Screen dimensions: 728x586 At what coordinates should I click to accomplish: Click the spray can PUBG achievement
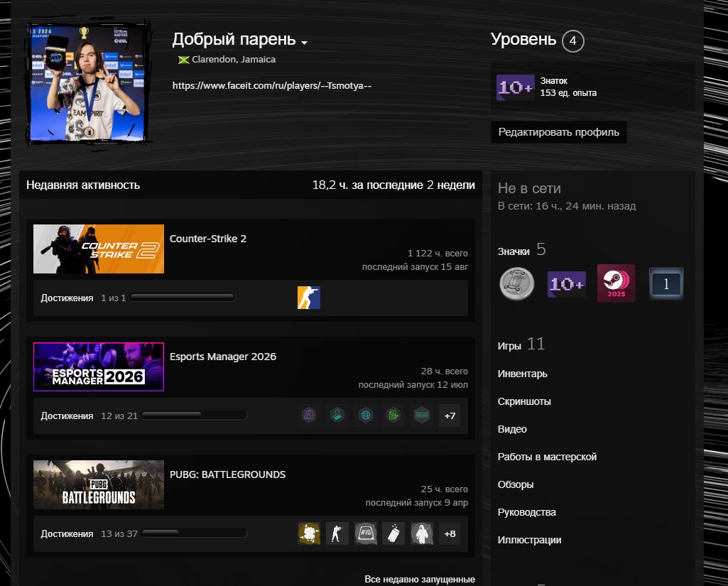(393, 533)
